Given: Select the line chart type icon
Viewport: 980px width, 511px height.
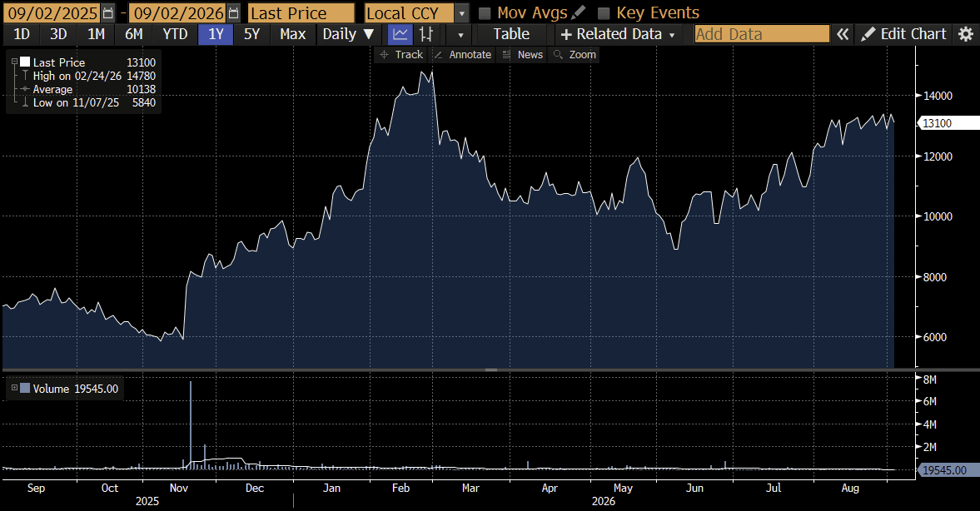Looking at the screenshot, I should pyautogui.click(x=400, y=34).
